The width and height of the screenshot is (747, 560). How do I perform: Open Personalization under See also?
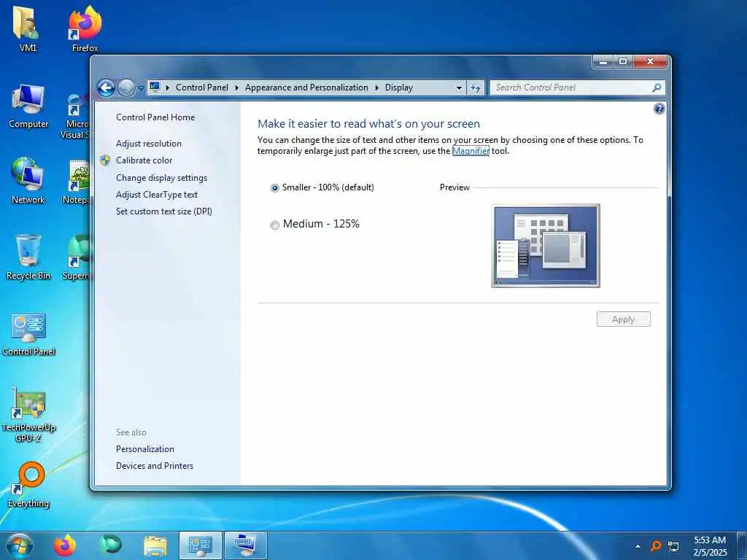click(145, 449)
